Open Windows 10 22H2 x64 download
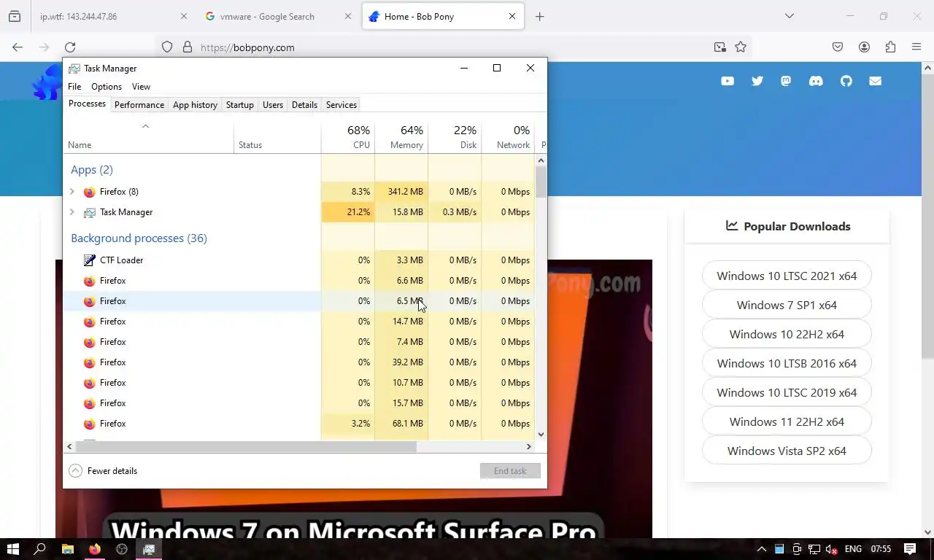The image size is (934, 560). click(x=787, y=334)
